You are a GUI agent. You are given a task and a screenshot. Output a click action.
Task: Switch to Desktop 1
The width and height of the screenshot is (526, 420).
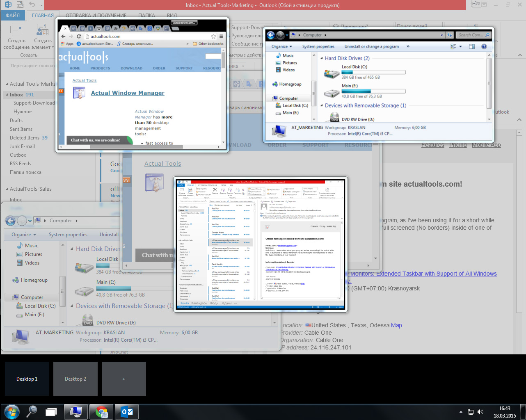tap(27, 379)
